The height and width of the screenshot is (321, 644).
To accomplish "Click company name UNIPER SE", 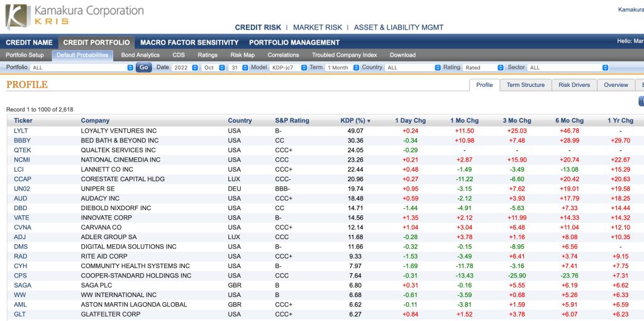I will pyautogui.click(x=97, y=189).
